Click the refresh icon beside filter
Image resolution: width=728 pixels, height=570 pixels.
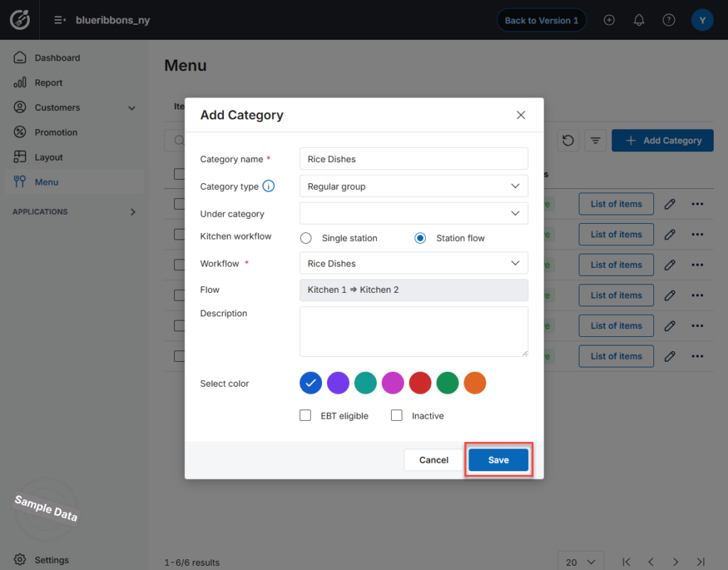tap(568, 140)
